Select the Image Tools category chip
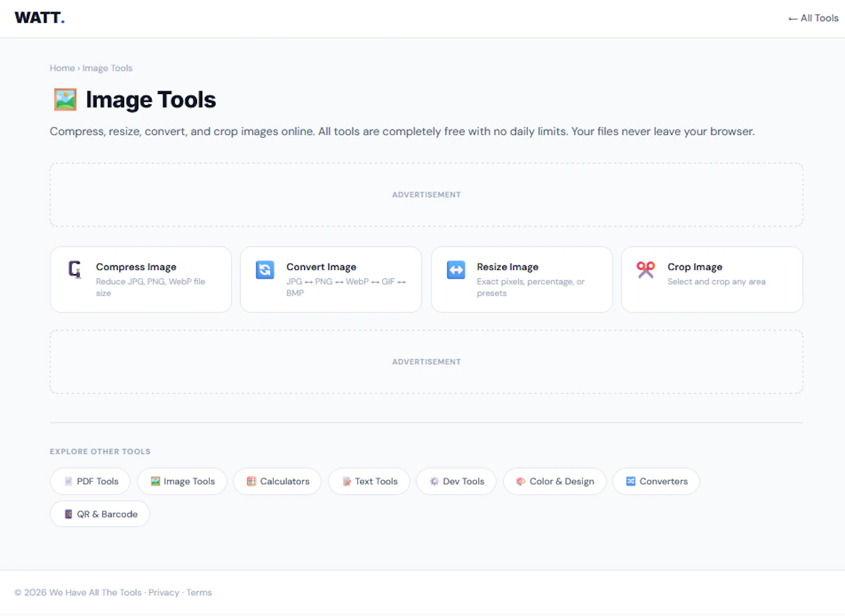The width and height of the screenshot is (845, 616). click(182, 481)
